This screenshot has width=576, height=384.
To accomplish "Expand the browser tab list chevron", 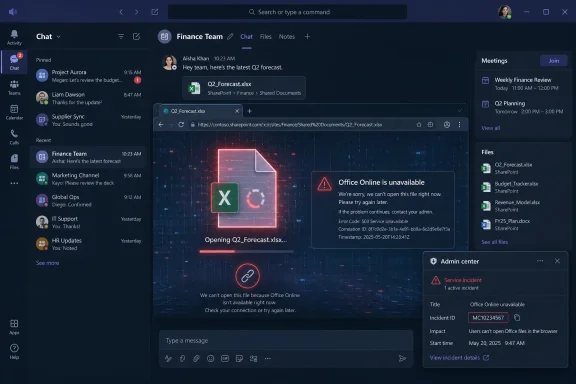I will (x=459, y=111).
